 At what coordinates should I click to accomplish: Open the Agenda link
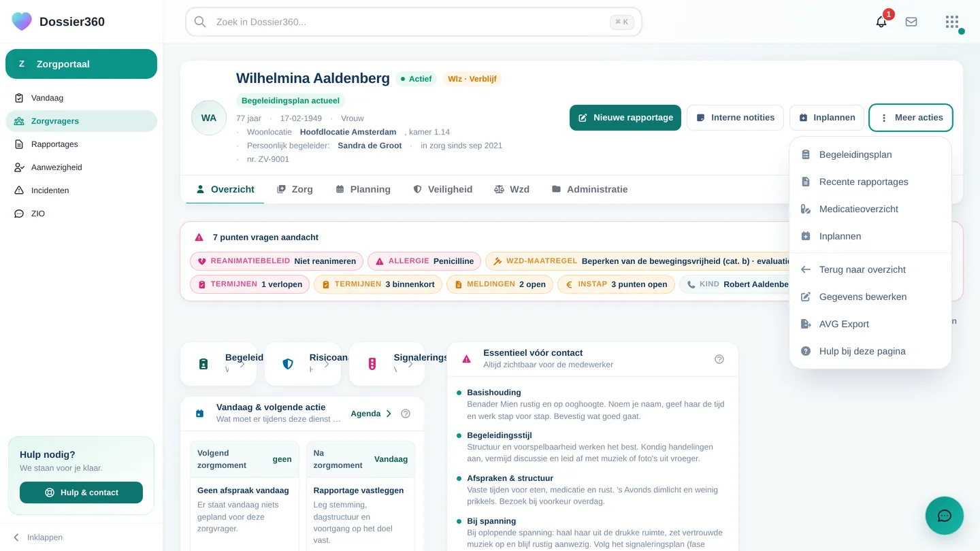tap(372, 414)
